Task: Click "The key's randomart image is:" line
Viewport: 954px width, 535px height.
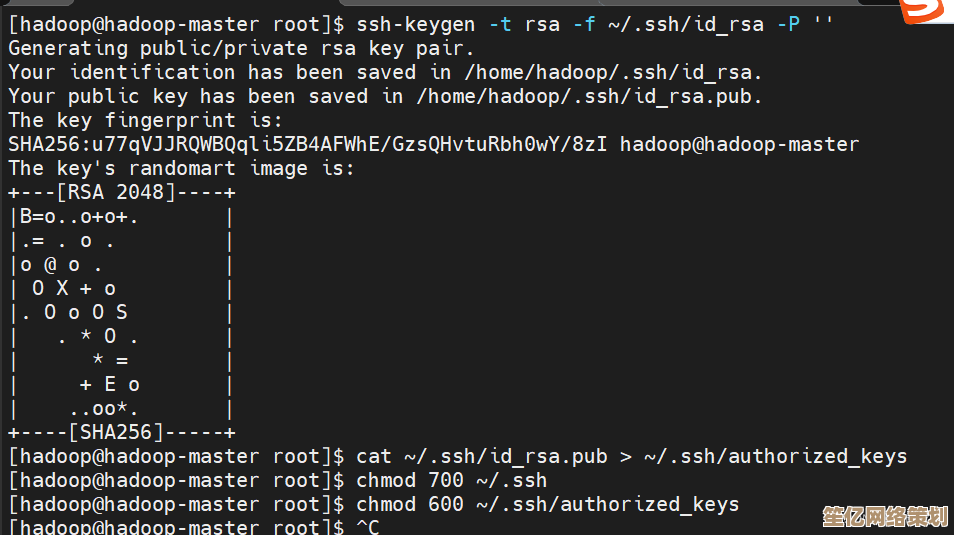Action: pos(181,168)
